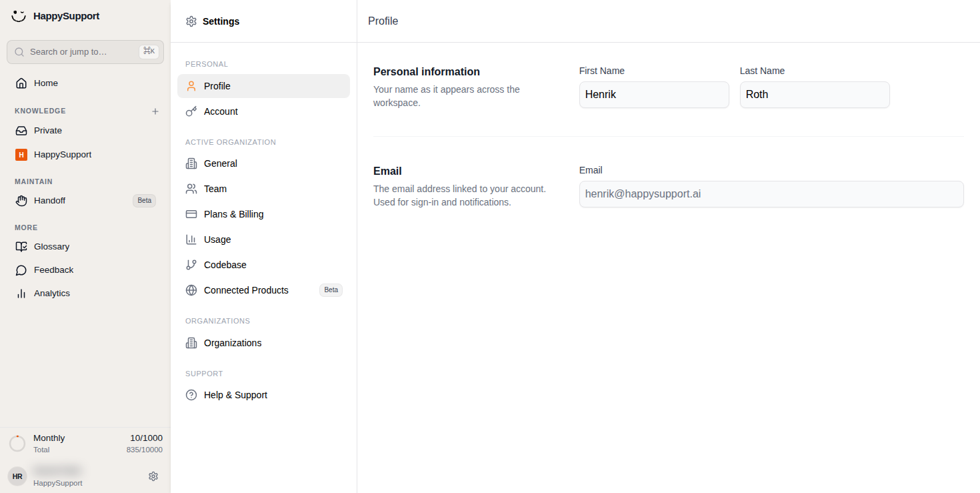Click the HappySupport smiley logo icon
Image resolution: width=980 pixels, height=493 pixels.
pos(19,15)
